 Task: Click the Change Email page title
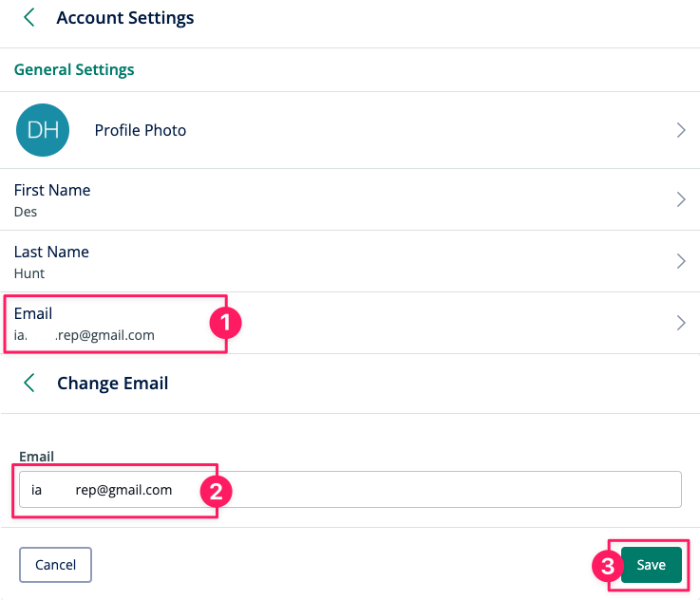[x=112, y=384]
